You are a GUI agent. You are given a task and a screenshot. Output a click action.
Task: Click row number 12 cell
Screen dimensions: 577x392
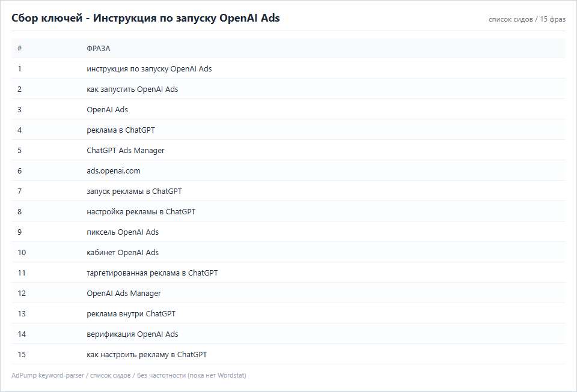tap(22, 293)
